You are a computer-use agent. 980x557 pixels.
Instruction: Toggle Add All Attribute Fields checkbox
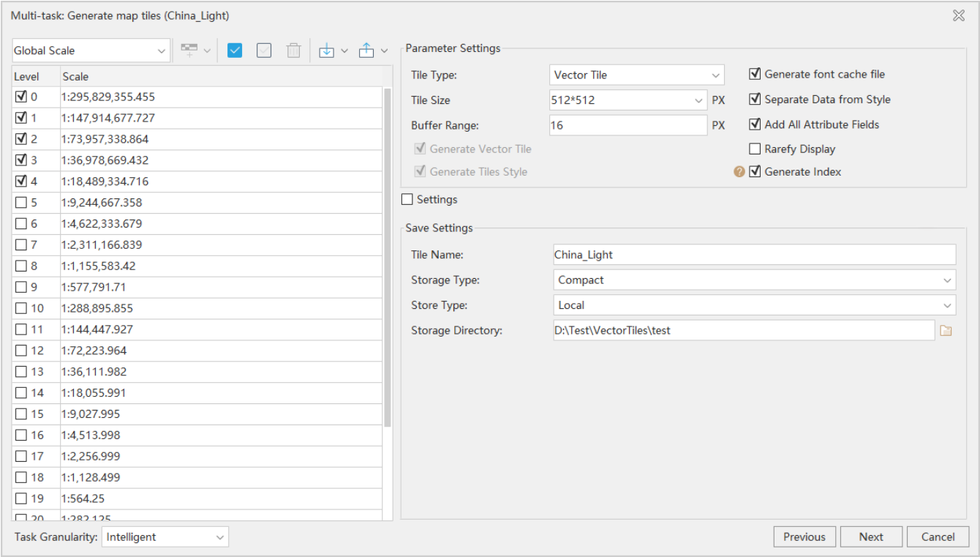(755, 124)
